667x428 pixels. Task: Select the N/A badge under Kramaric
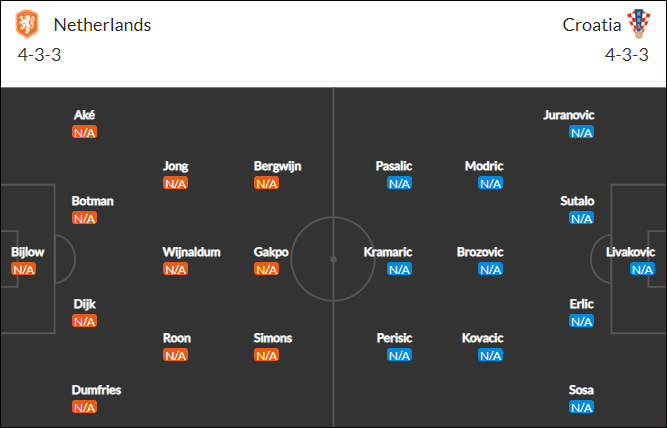click(399, 269)
